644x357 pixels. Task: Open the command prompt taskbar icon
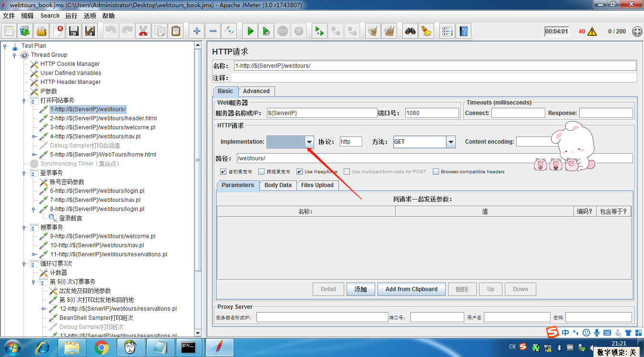pos(189,347)
